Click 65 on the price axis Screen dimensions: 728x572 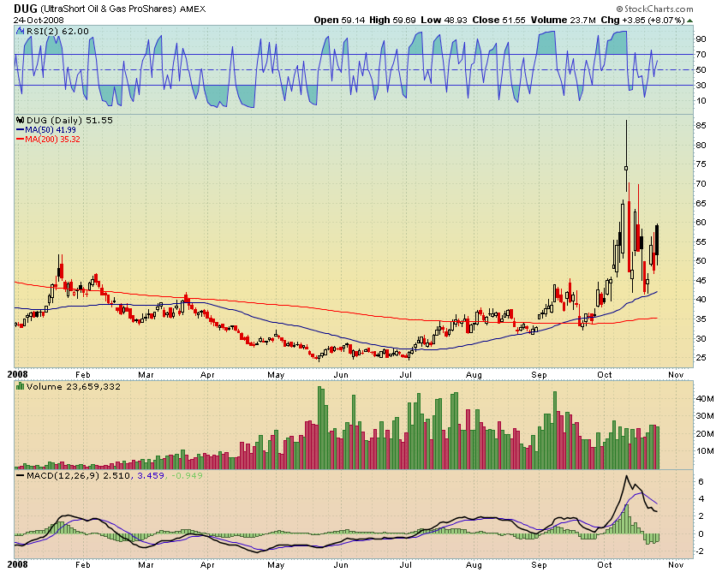[x=701, y=203]
